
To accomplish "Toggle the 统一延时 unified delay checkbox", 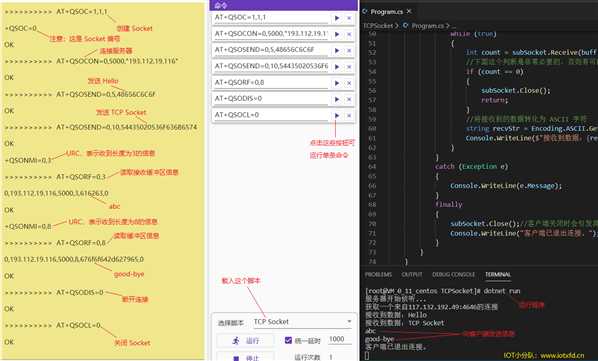I will 288,340.
